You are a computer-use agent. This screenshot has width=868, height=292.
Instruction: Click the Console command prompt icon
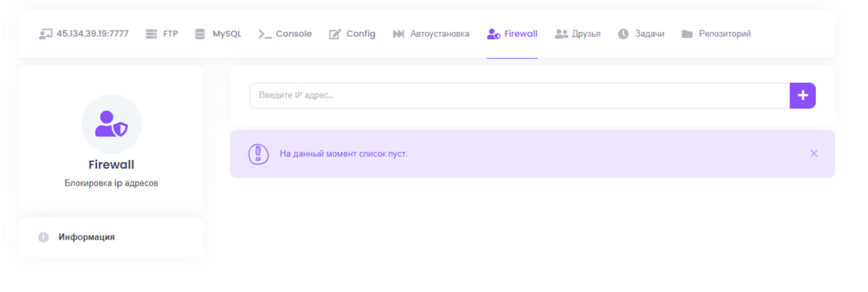click(264, 34)
